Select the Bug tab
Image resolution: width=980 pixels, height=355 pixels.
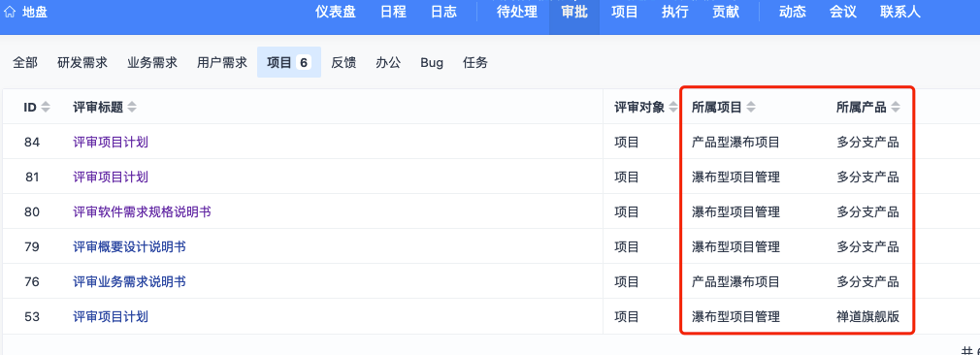pyautogui.click(x=432, y=62)
